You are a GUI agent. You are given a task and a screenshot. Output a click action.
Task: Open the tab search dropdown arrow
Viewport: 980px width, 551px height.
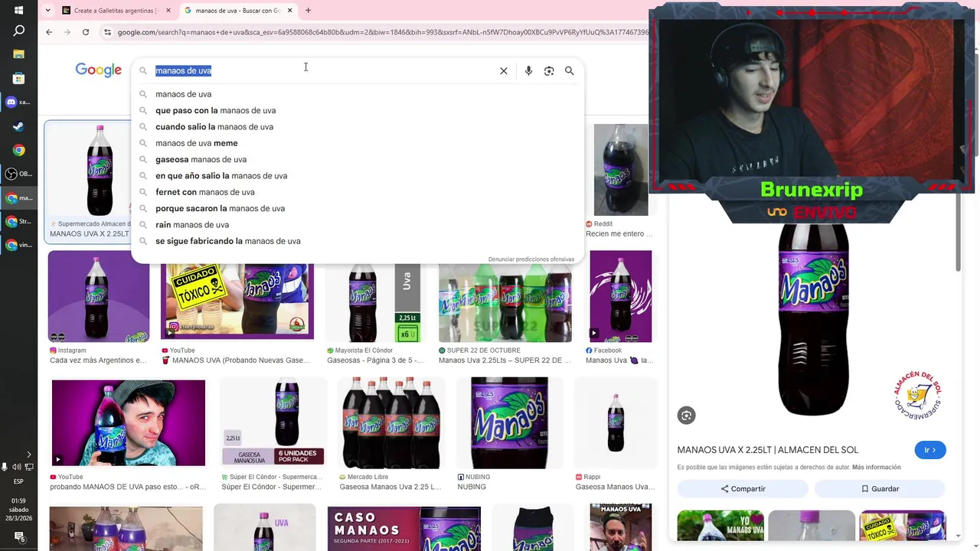tap(48, 11)
